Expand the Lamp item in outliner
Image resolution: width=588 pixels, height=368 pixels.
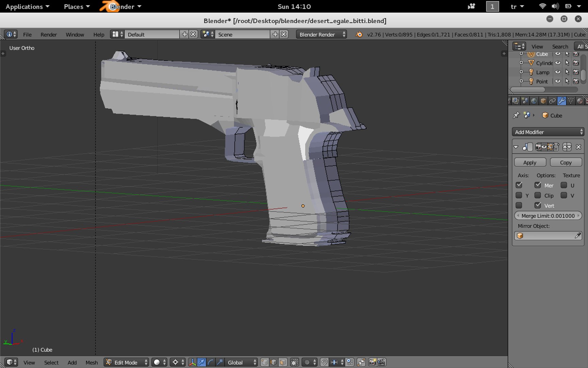(x=521, y=72)
